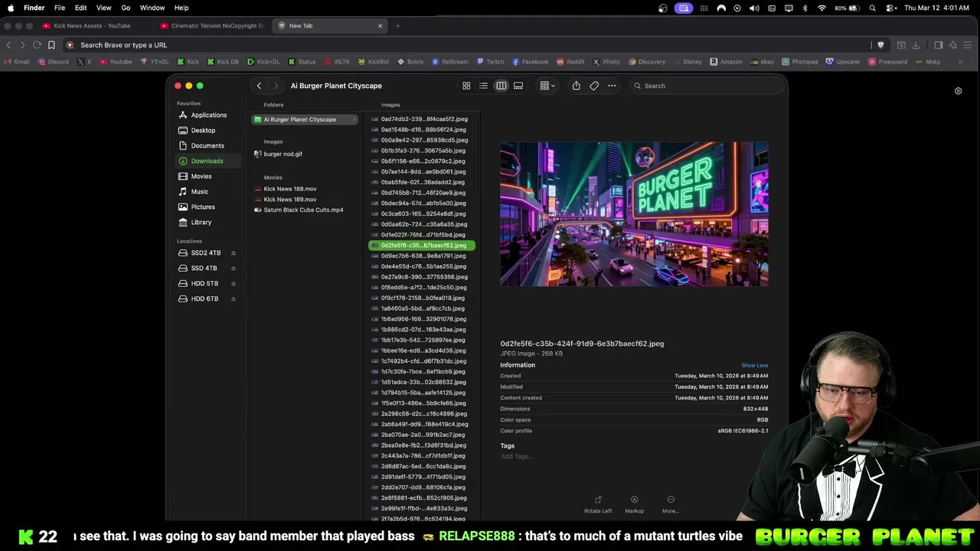980x551 pixels.
Task: Open the Finder More actions ellipsis menu
Action: click(x=612, y=86)
